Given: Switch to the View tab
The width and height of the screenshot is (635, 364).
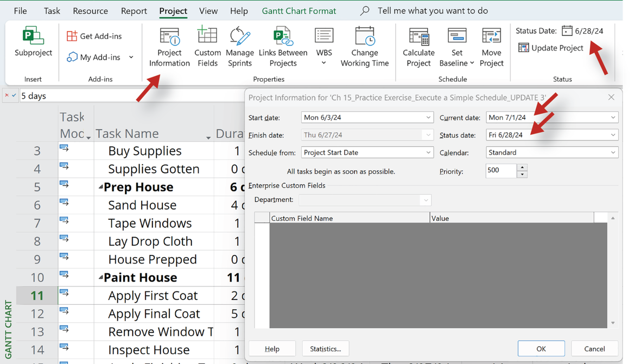Looking at the screenshot, I should pos(208,11).
